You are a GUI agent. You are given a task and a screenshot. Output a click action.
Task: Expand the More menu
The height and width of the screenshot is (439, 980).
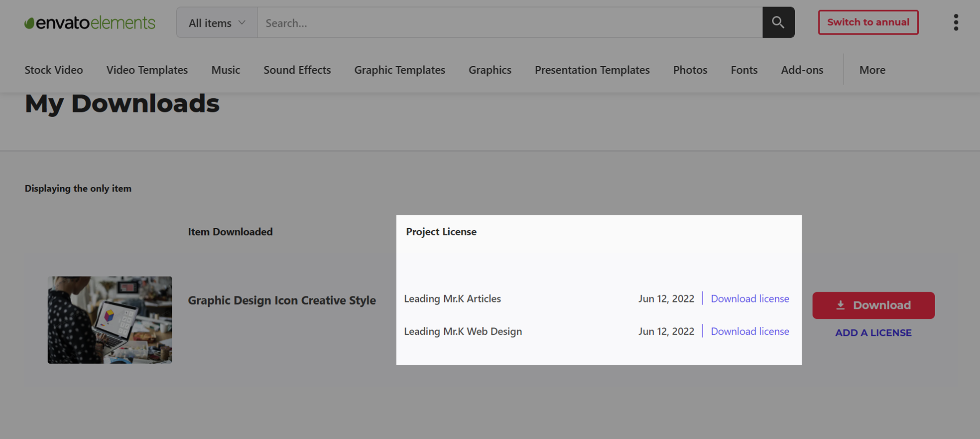pyautogui.click(x=872, y=70)
